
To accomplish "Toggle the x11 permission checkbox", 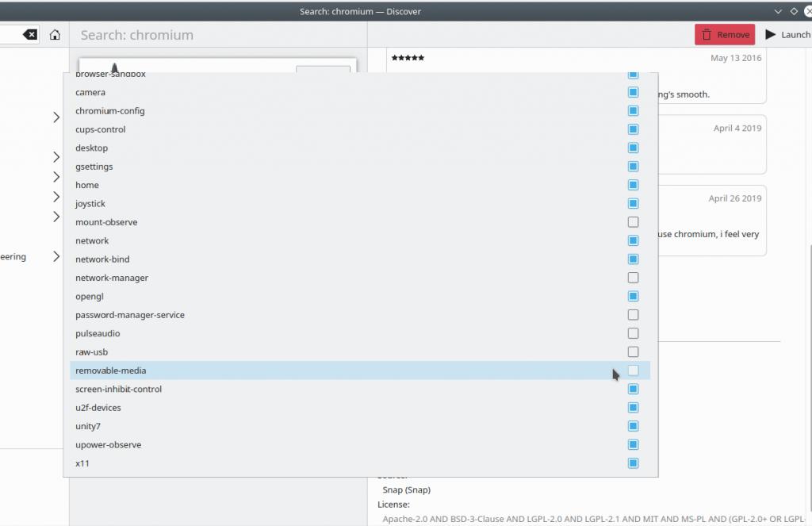I will point(633,463).
